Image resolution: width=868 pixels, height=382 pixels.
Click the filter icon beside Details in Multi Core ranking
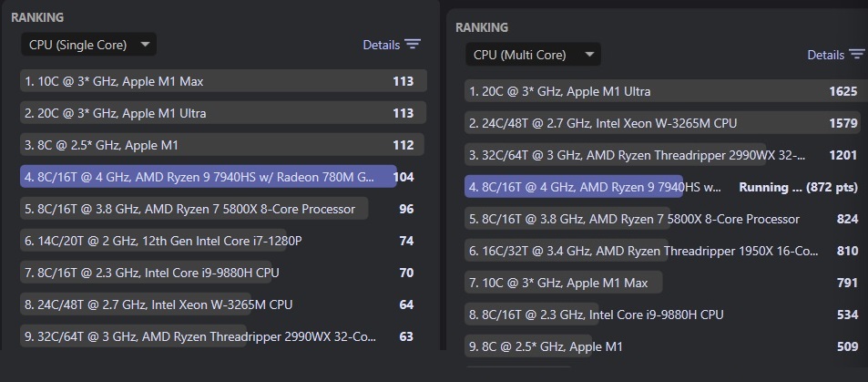[x=856, y=55]
